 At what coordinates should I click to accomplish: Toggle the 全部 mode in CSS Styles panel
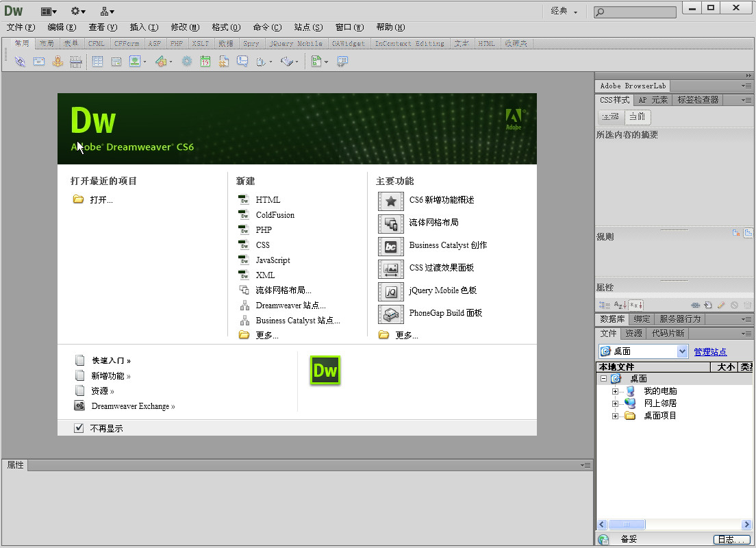point(611,116)
